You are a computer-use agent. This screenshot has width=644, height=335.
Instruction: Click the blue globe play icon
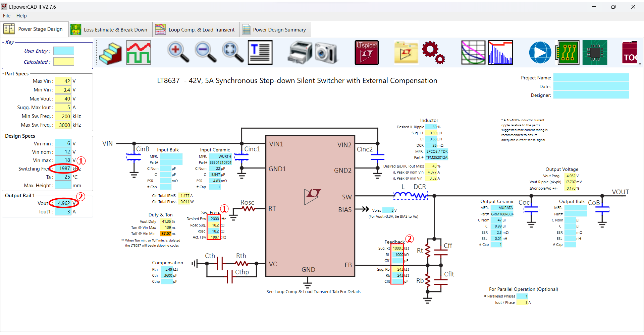pyautogui.click(x=540, y=53)
